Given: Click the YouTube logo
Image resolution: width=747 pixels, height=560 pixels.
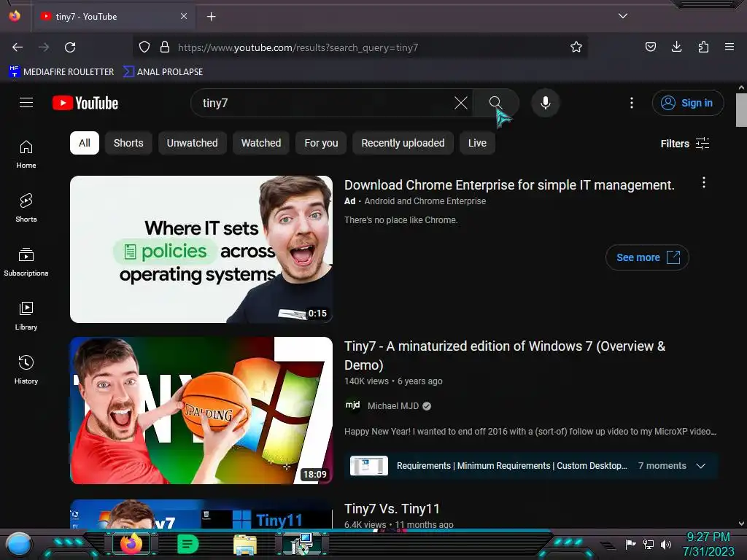Looking at the screenshot, I should pyautogui.click(x=85, y=103).
